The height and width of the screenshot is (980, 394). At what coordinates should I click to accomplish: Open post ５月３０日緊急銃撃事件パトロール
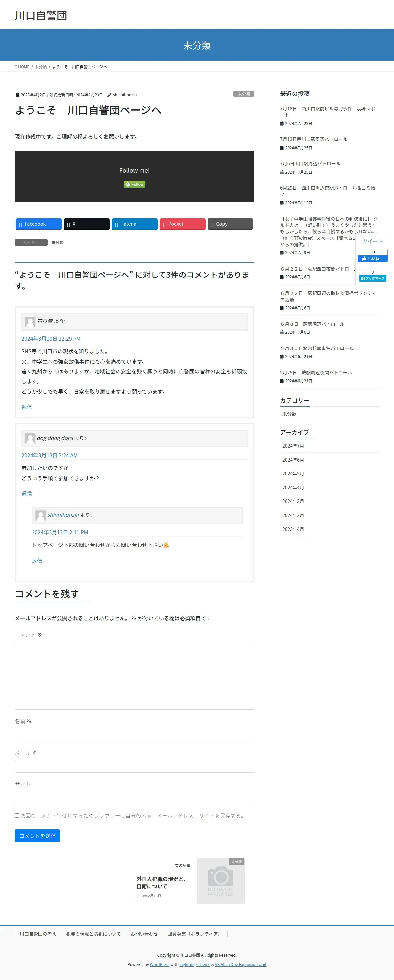(317, 348)
